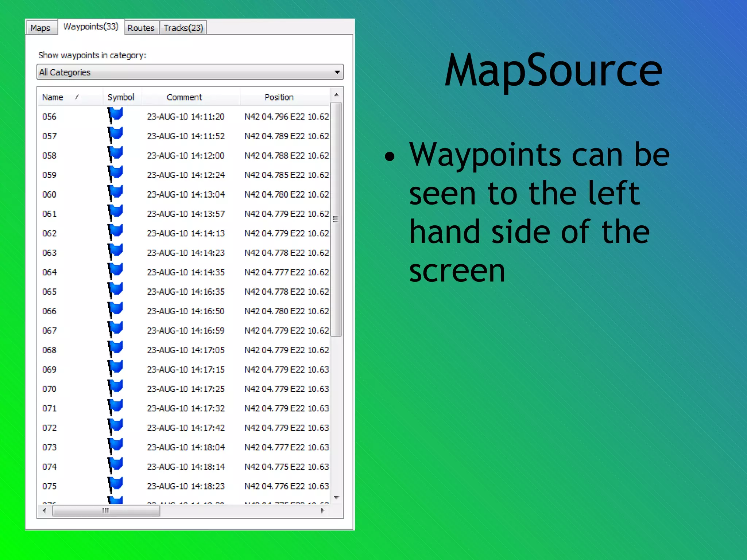Click the blue flag icon for waypoint 059
The image size is (747, 560).
(115, 174)
